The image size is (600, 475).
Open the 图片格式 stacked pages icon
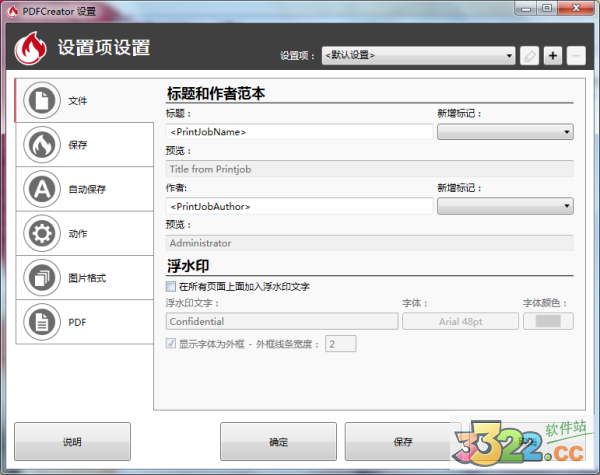pos(42,278)
